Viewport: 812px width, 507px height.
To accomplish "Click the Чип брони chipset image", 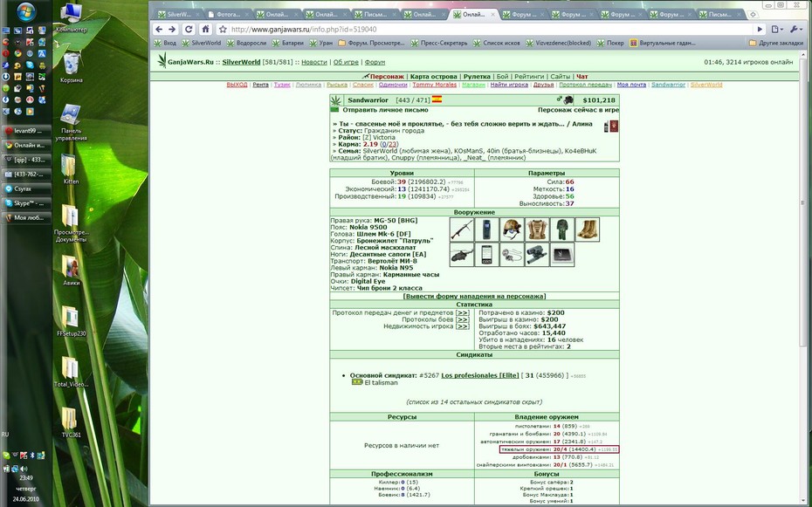I will [562, 255].
